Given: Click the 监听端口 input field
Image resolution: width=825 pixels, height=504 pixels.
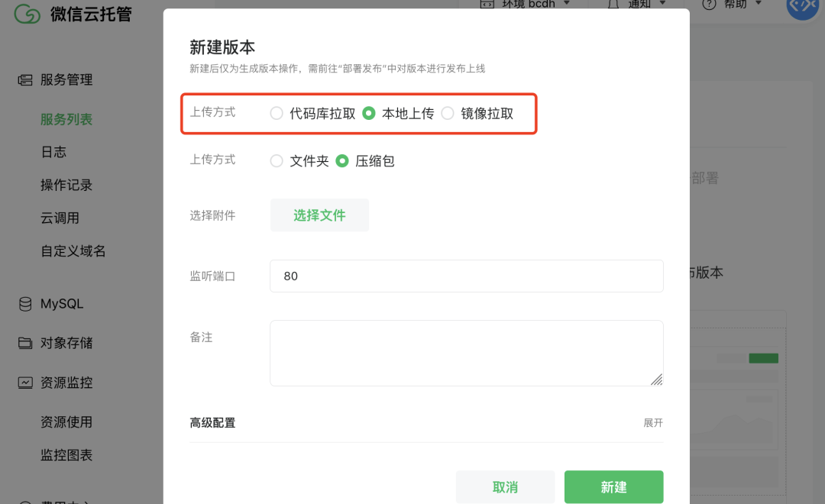Looking at the screenshot, I should [466, 276].
